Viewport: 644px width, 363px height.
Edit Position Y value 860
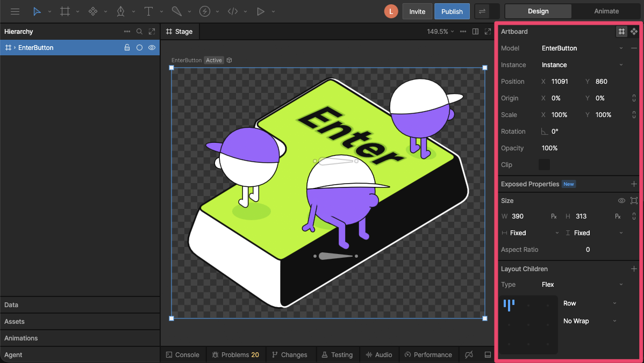coord(602,82)
